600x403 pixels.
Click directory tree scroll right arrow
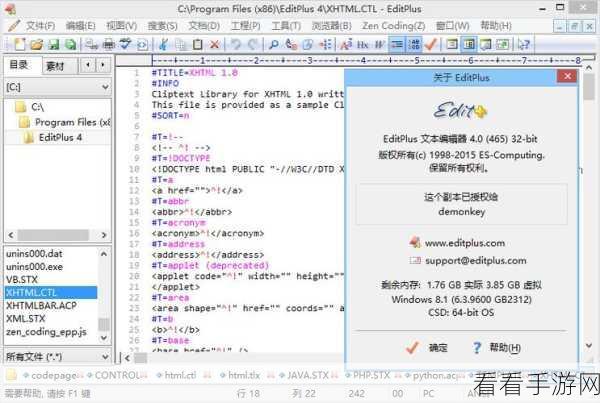click(104, 235)
